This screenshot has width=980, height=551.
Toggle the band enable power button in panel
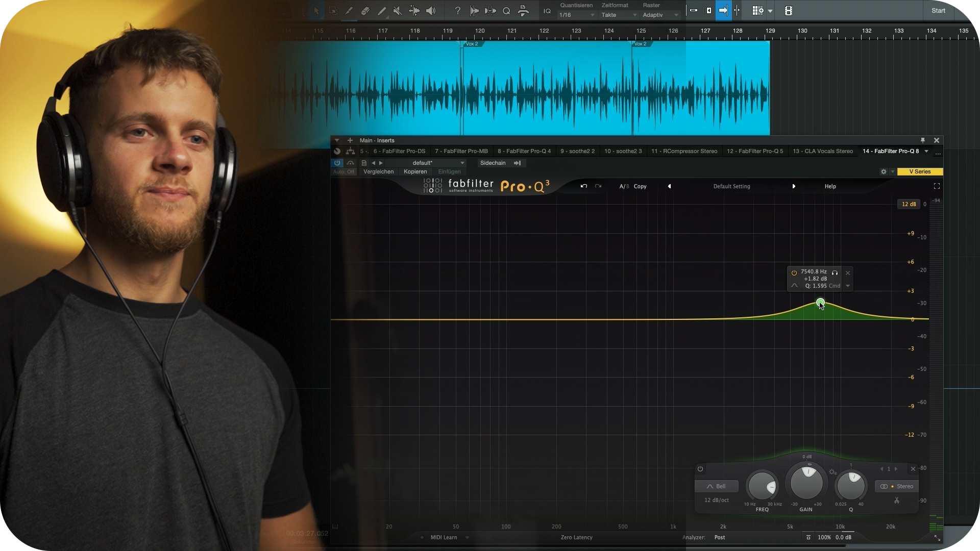[700, 469]
